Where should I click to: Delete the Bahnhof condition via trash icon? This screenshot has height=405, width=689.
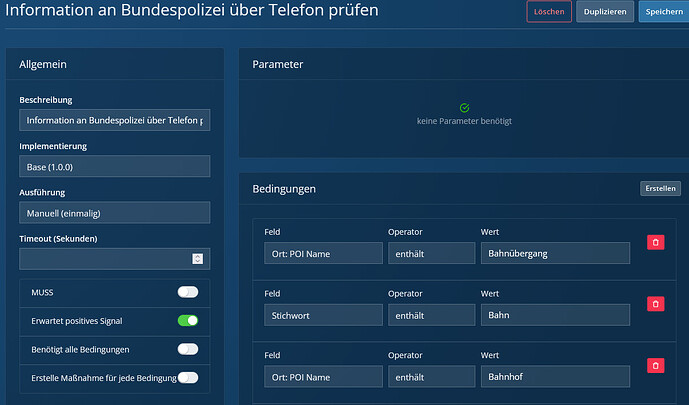[x=655, y=365]
